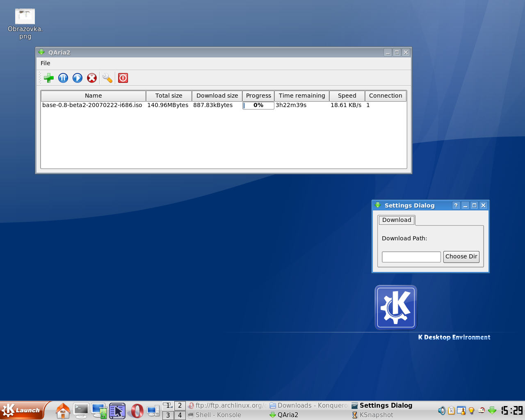Open the volume speaker tray icon

441,411
